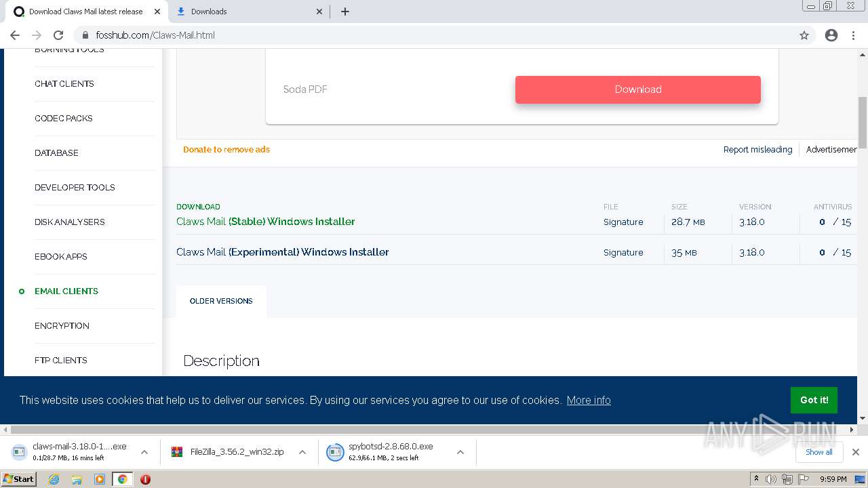Open the Windows Start menu
The image size is (868, 488).
pyautogui.click(x=19, y=479)
